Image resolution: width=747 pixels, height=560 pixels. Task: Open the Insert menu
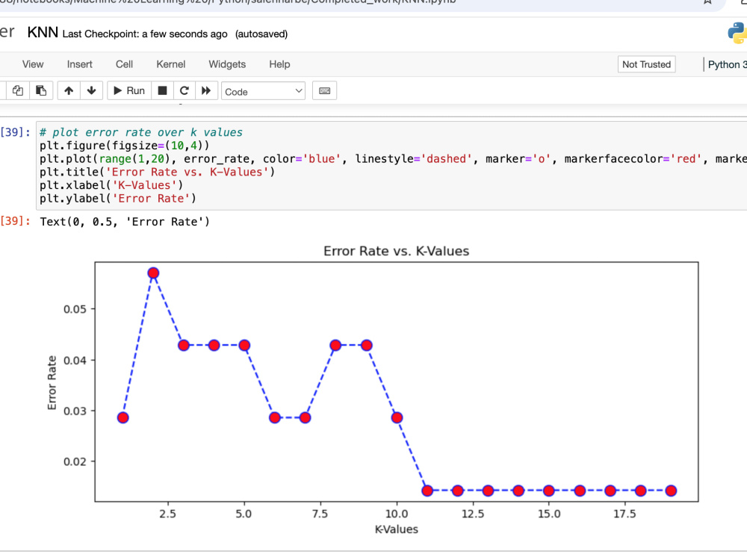pyautogui.click(x=79, y=64)
